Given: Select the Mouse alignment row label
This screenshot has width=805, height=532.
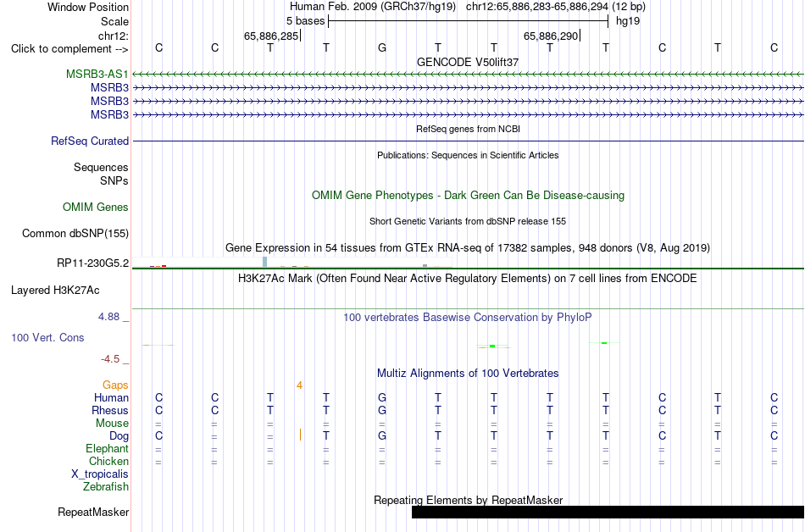Looking at the screenshot, I should coord(112,424).
